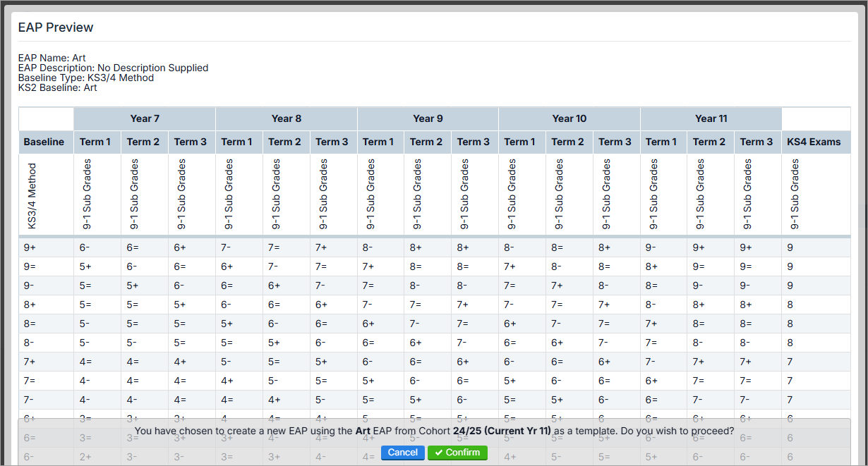Screen dimensions: 868x466
Task: Click the rotated KS3/4 Method label
Action: (32, 196)
